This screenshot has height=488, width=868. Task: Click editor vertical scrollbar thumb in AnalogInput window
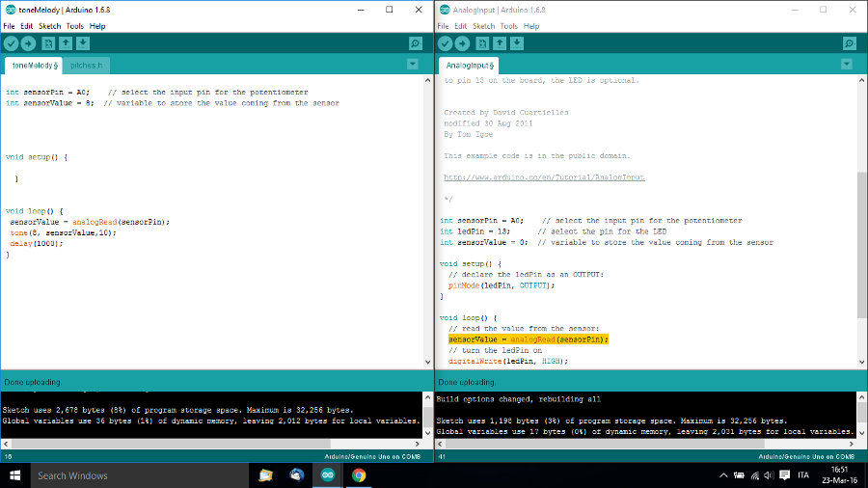pyautogui.click(x=862, y=245)
